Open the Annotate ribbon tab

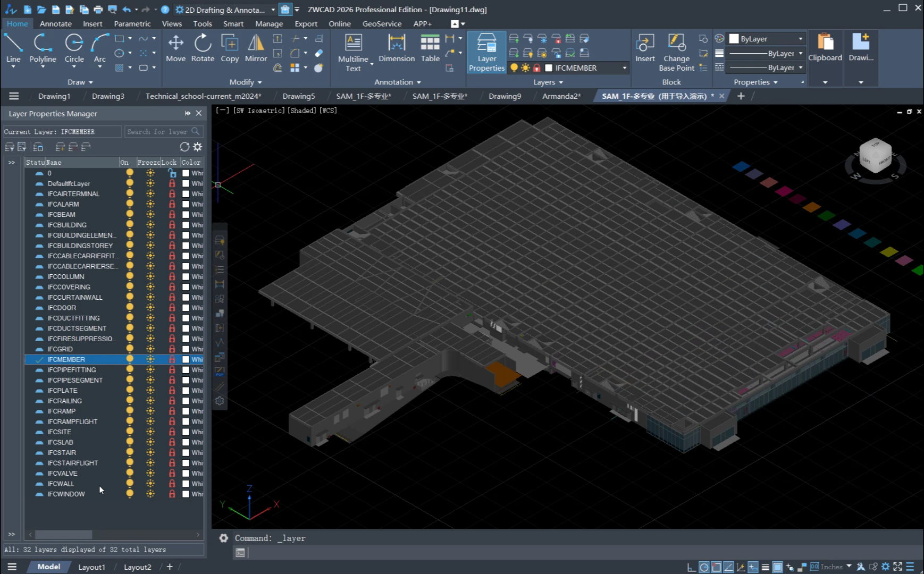[x=55, y=24]
